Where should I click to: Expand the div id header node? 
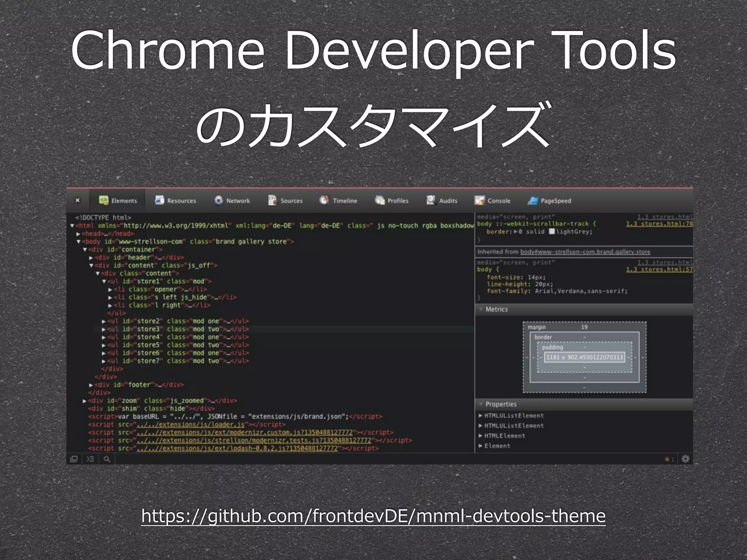[91, 258]
